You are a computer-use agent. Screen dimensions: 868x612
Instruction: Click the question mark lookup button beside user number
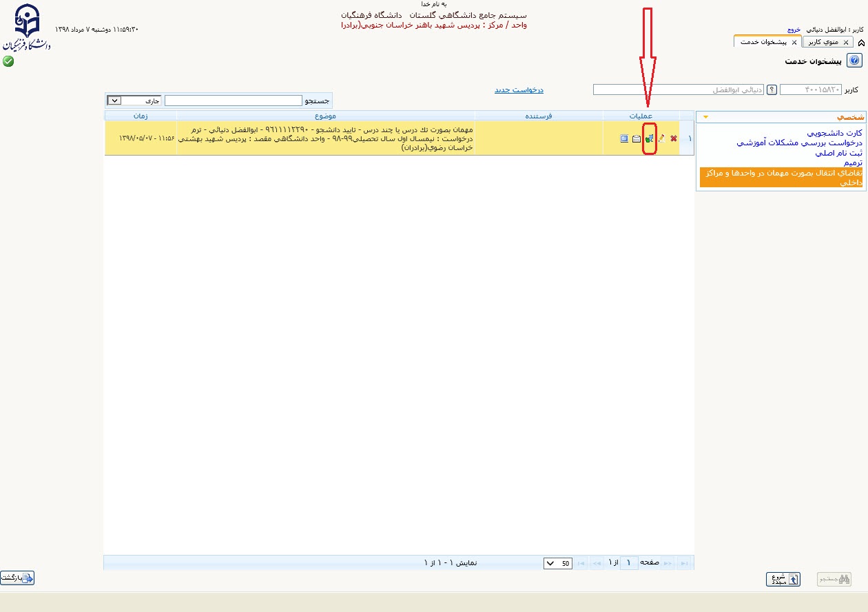tap(772, 89)
